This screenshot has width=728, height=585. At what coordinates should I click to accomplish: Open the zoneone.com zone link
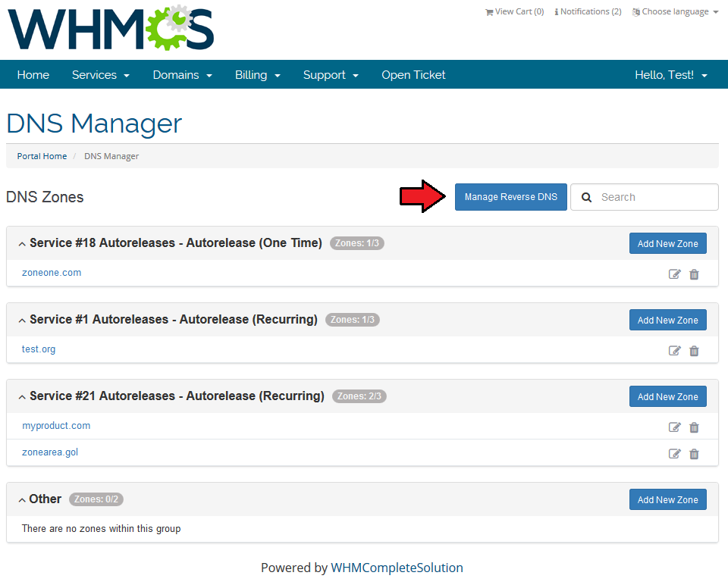[52, 273]
